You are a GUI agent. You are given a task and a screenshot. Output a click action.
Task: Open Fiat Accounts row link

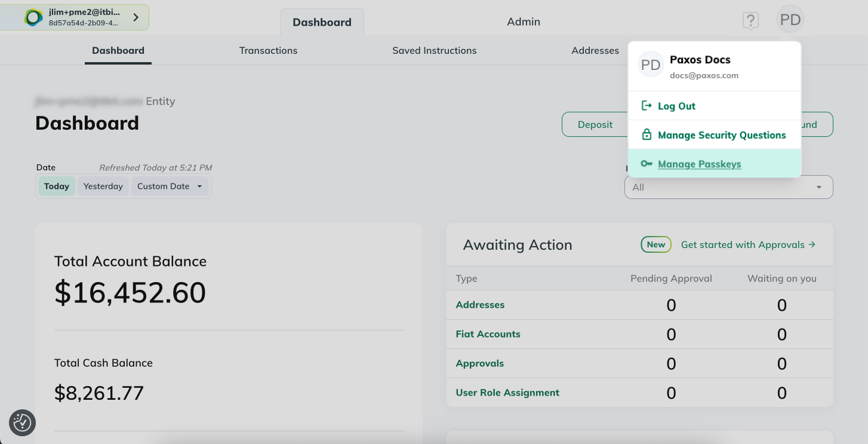488,334
